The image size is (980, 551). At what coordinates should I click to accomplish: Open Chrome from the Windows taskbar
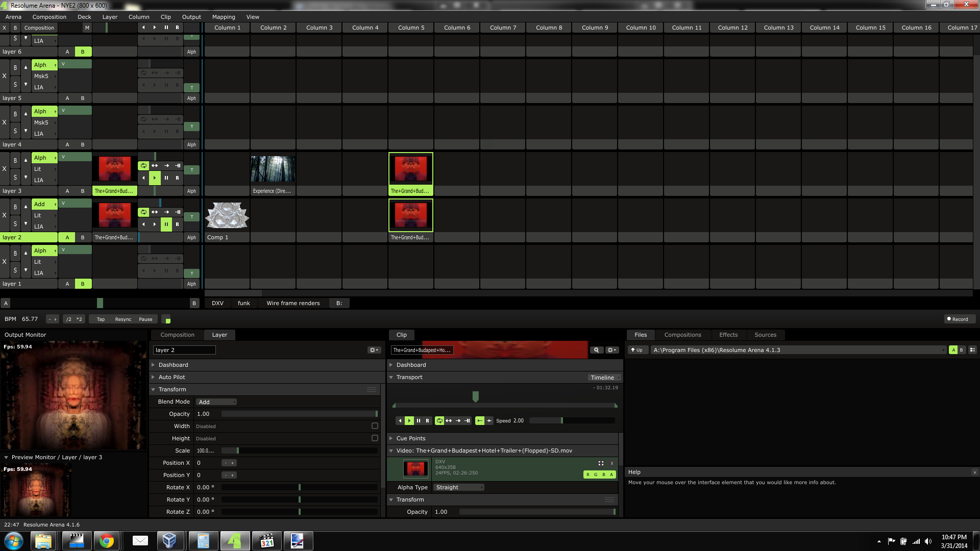click(107, 541)
